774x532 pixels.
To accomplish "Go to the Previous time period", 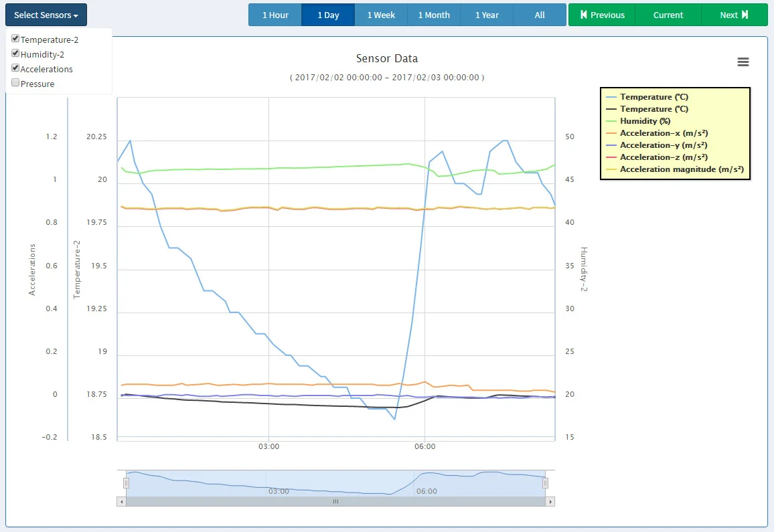I will [602, 15].
